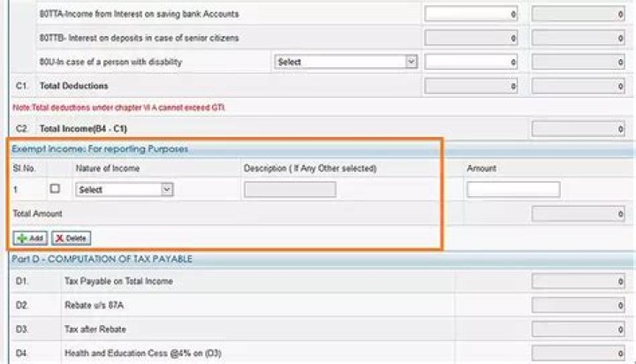Click the exempt income Amount input field
The width and height of the screenshot is (636, 364).
click(513, 189)
